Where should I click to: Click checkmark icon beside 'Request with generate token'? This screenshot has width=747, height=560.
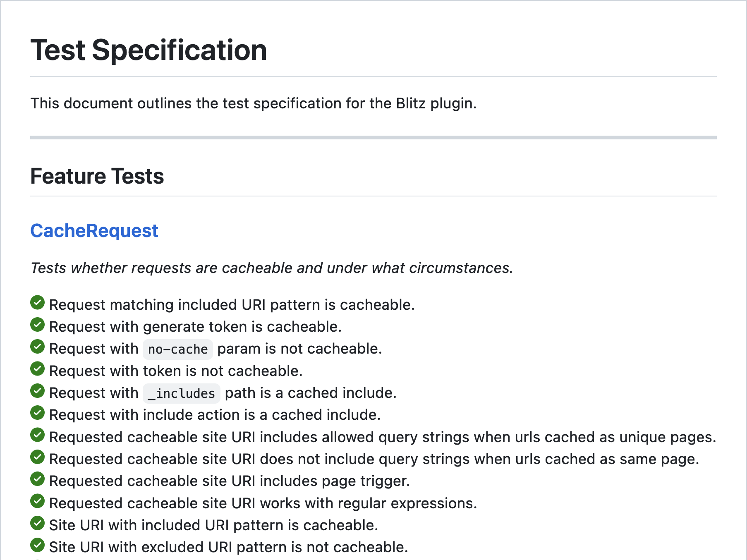pos(37,325)
